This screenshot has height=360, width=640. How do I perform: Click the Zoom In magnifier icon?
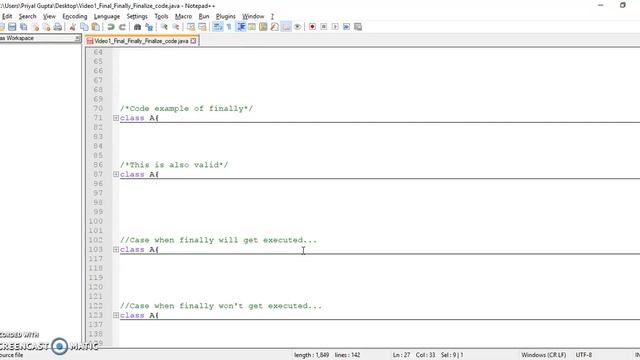tap(164, 27)
